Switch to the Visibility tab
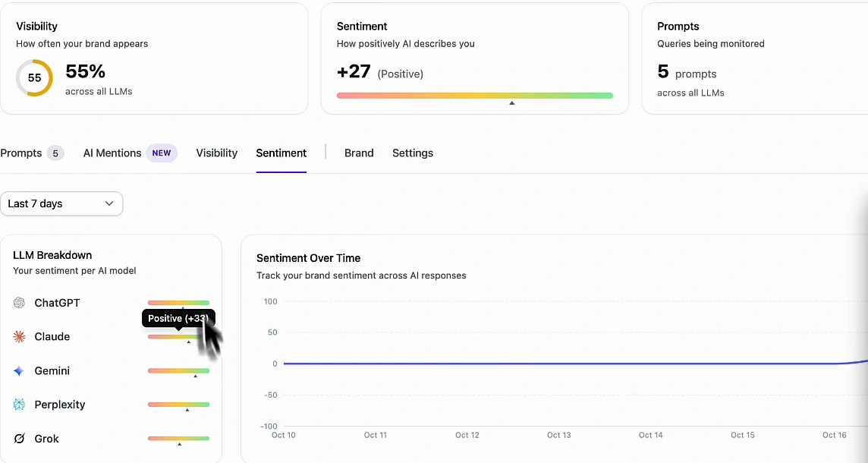The image size is (868, 463). (x=216, y=153)
